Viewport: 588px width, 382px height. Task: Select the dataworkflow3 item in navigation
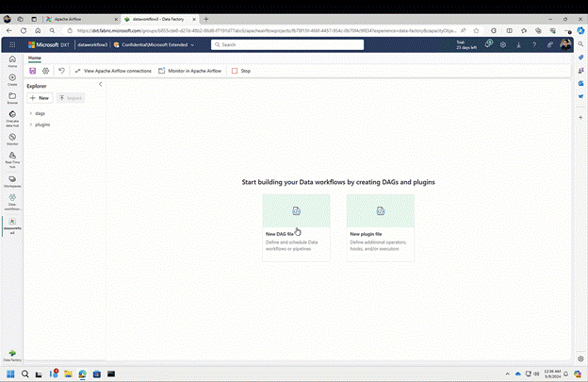click(12, 226)
